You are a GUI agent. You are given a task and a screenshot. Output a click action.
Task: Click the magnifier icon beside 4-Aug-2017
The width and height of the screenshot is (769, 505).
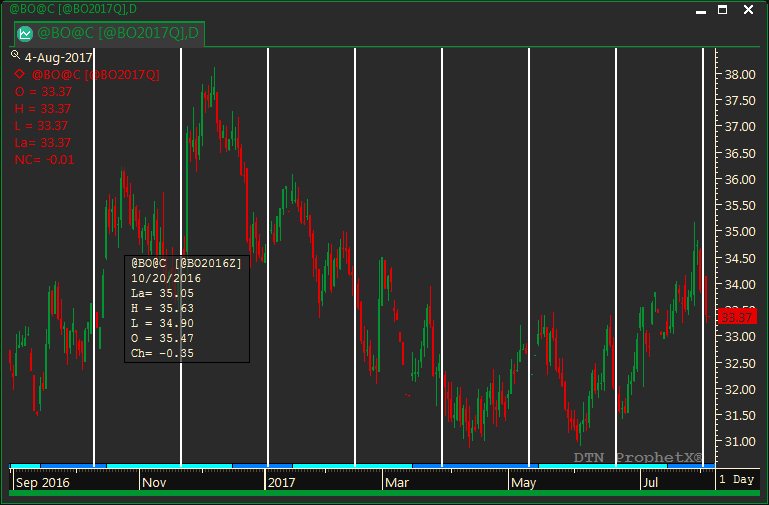tap(16, 55)
